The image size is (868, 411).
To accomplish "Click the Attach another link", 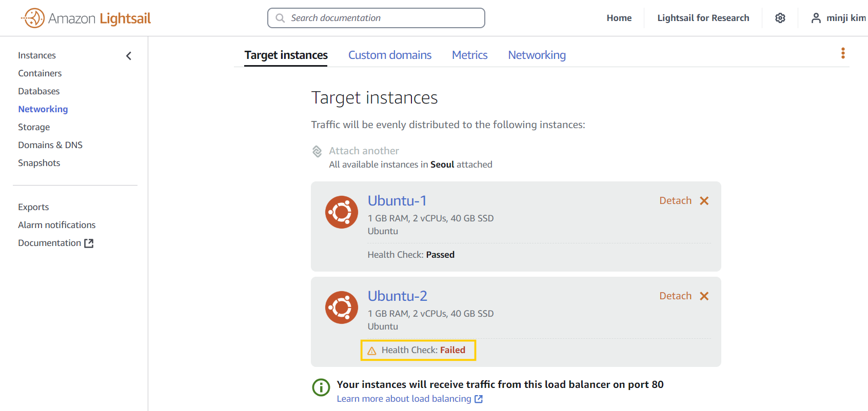I will [364, 151].
